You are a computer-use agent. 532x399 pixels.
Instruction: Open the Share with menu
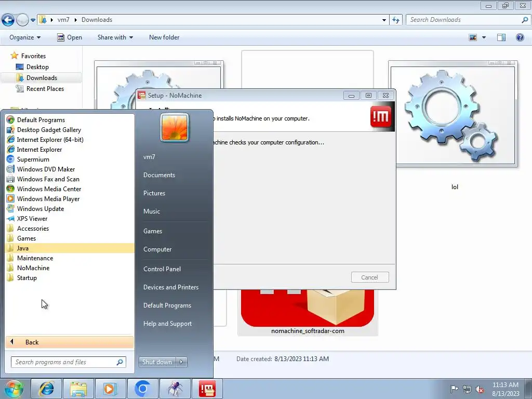[115, 37]
